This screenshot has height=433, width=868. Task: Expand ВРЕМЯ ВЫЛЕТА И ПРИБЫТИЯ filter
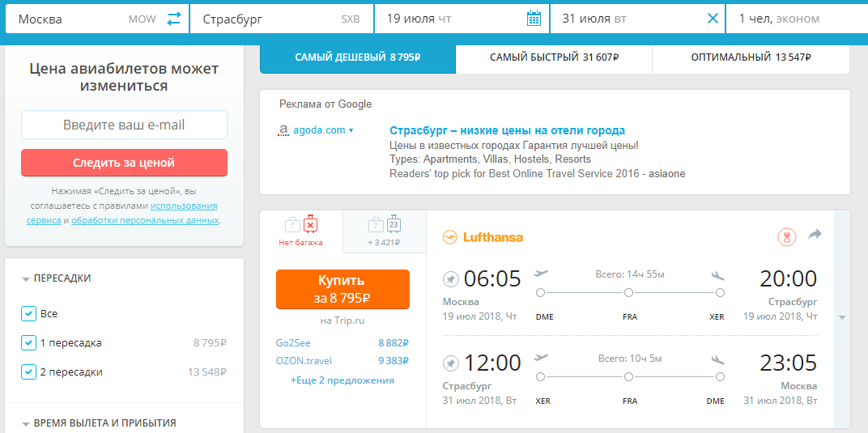coord(99,423)
